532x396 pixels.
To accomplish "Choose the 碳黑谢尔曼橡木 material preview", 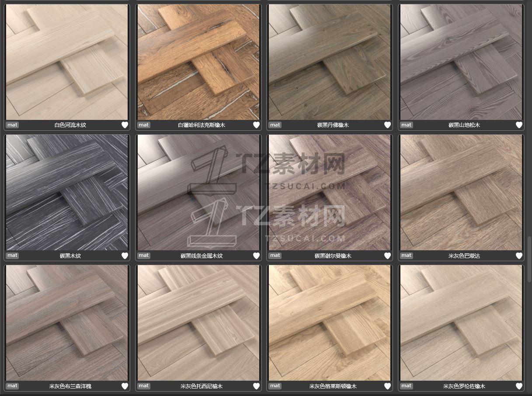I will pos(330,193).
